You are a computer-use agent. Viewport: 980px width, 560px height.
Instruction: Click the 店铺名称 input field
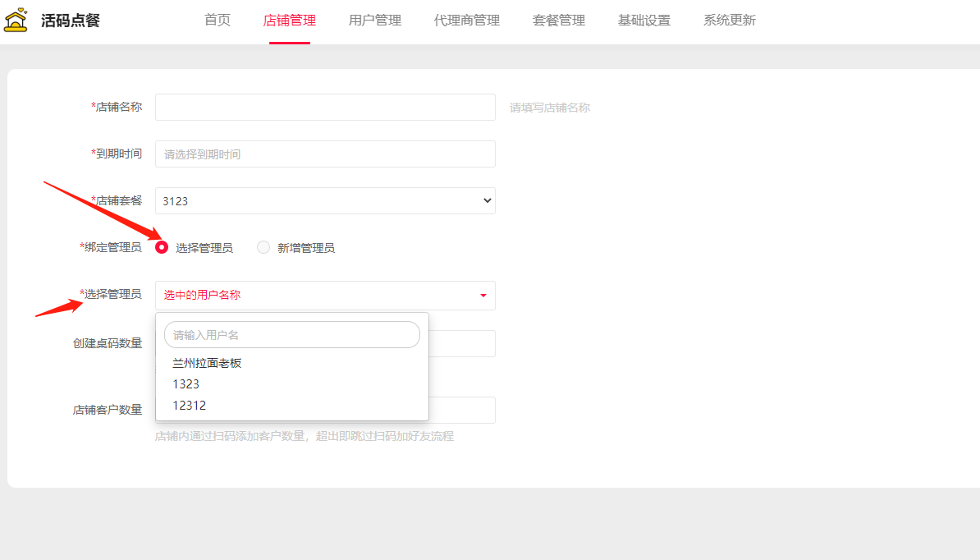(x=325, y=108)
